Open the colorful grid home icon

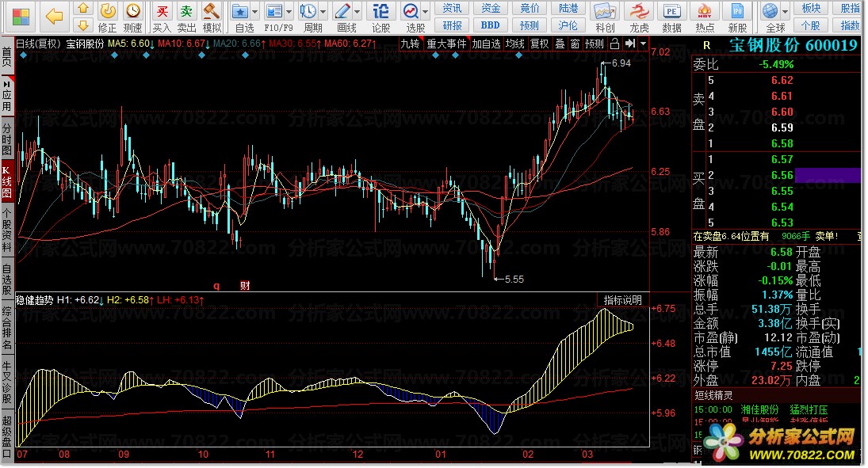(x=21, y=17)
